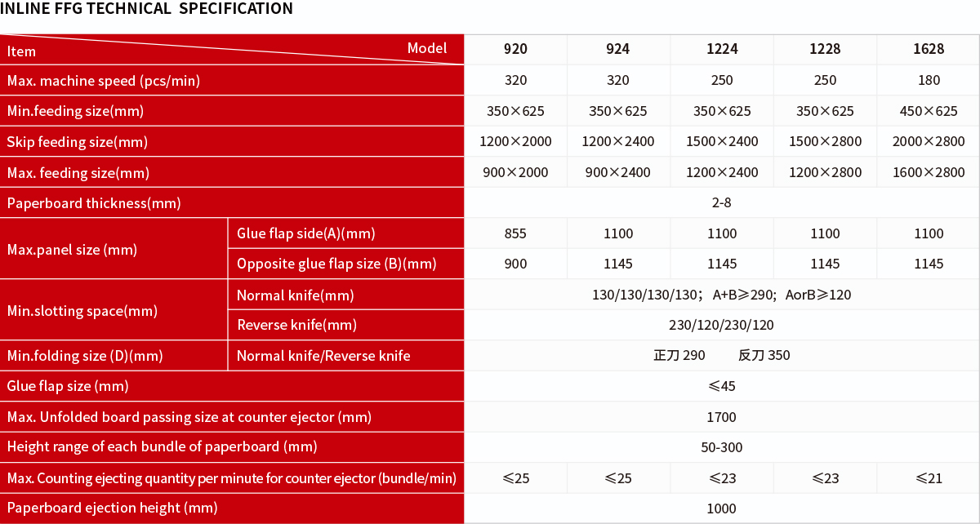Select the ≤21 counting ejecting quantity cell
Image resolution: width=980 pixels, height=524 pixels.
[x=929, y=478]
